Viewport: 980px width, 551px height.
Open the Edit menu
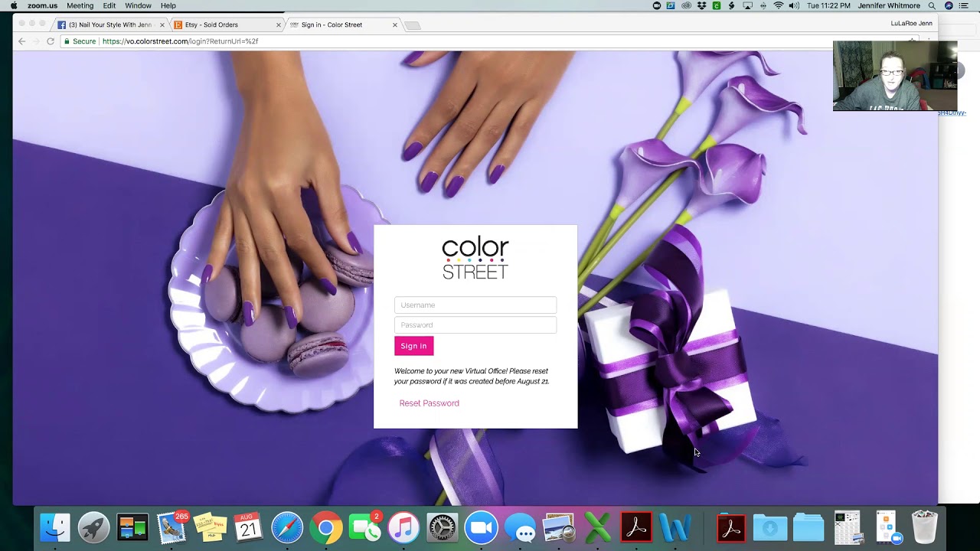[109, 5]
